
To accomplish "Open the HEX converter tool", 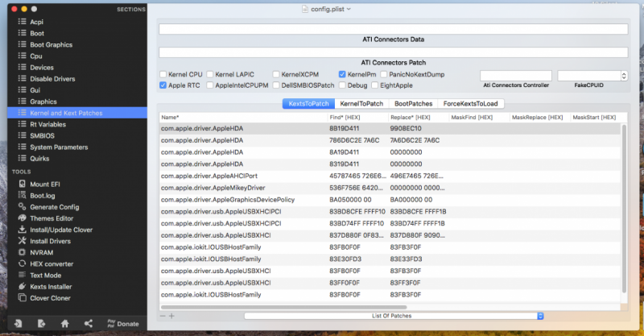I will pyautogui.click(x=52, y=264).
